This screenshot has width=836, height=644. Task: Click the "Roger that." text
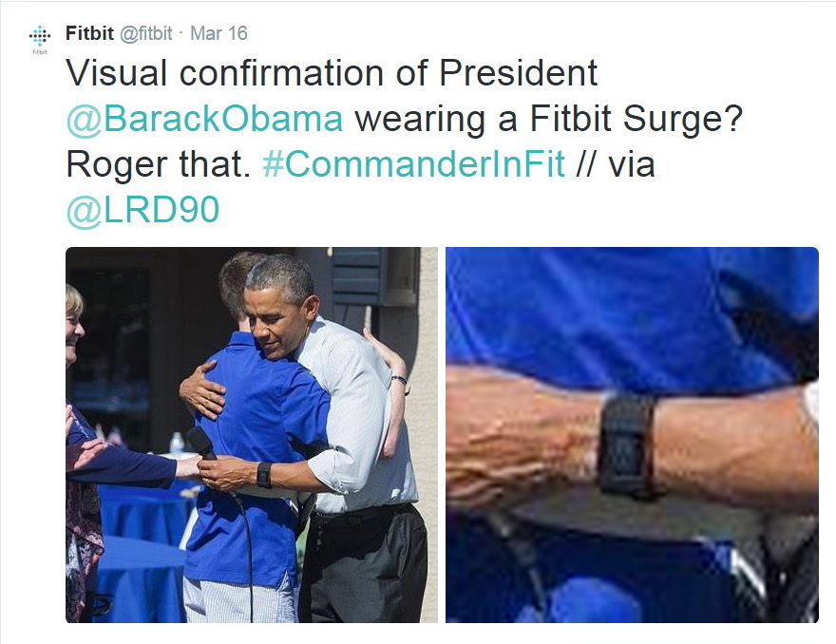159,163
